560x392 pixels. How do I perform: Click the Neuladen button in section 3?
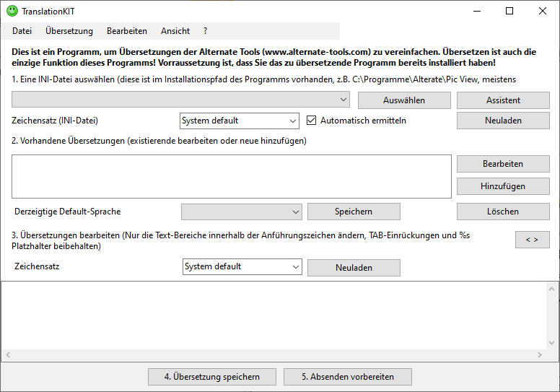pyautogui.click(x=354, y=268)
